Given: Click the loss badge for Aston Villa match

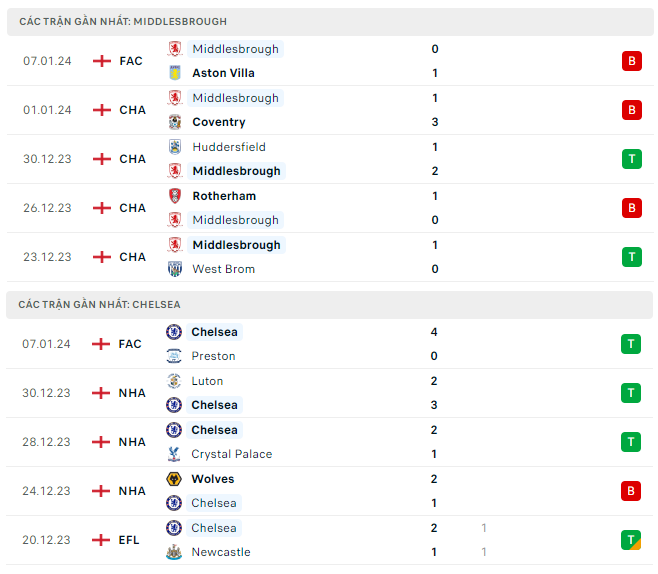Looking at the screenshot, I should pos(631,61).
